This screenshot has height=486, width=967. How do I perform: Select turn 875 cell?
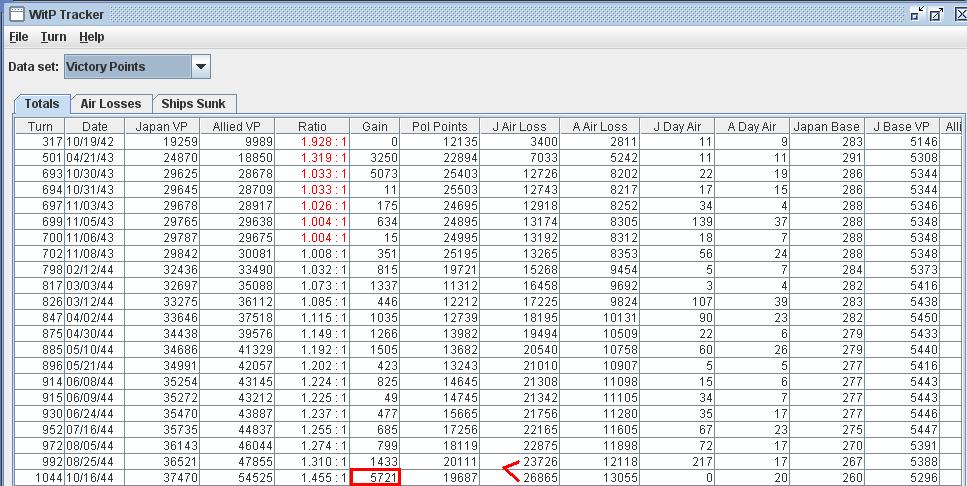40,334
